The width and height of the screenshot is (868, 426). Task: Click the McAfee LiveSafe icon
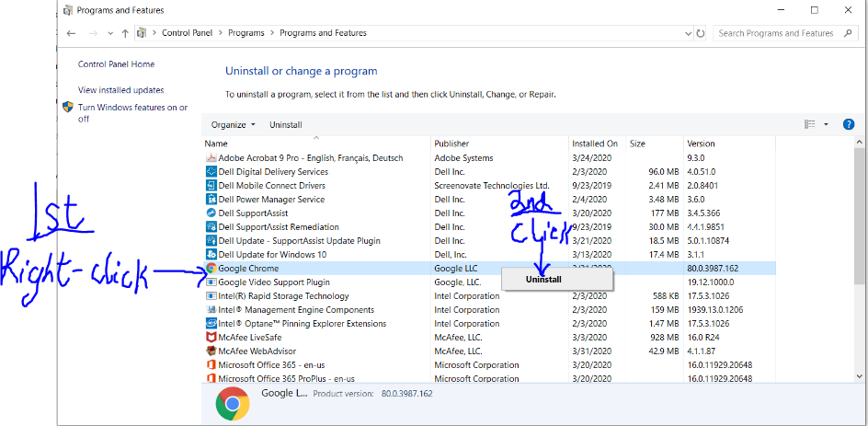pyautogui.click(x=211, y=338)
